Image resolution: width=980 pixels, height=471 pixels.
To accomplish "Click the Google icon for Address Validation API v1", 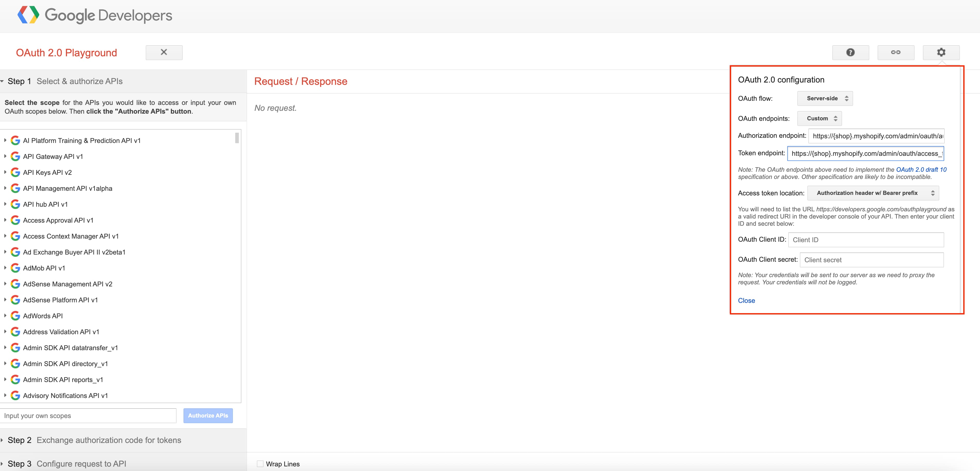I will (15, 332).
